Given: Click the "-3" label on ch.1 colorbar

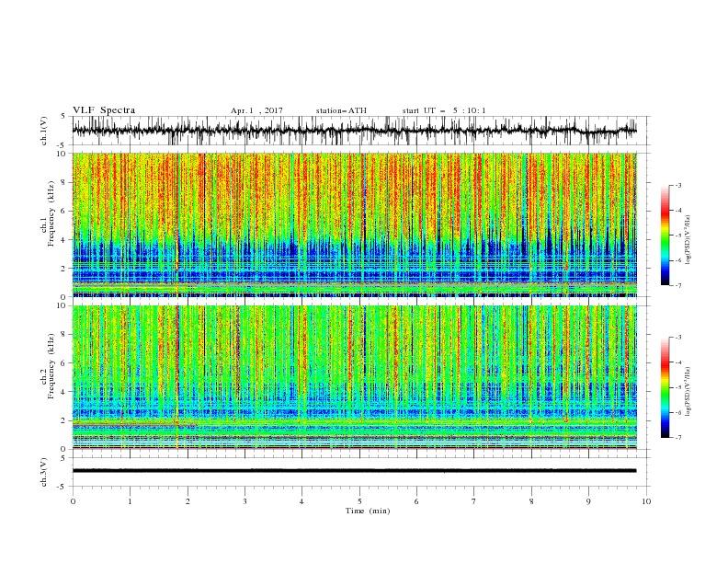Looking at the screenshot, I should click(677, 185).
